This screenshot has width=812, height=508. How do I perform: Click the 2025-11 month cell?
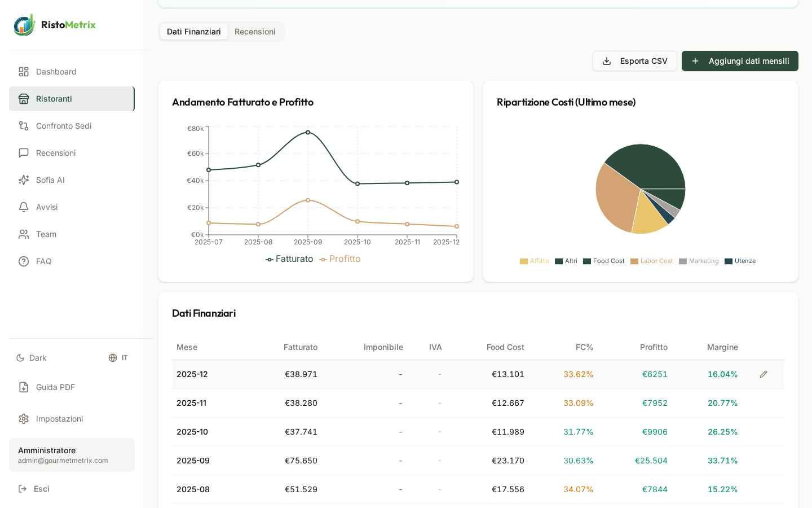pyautogui.click(x=191, y=403)
